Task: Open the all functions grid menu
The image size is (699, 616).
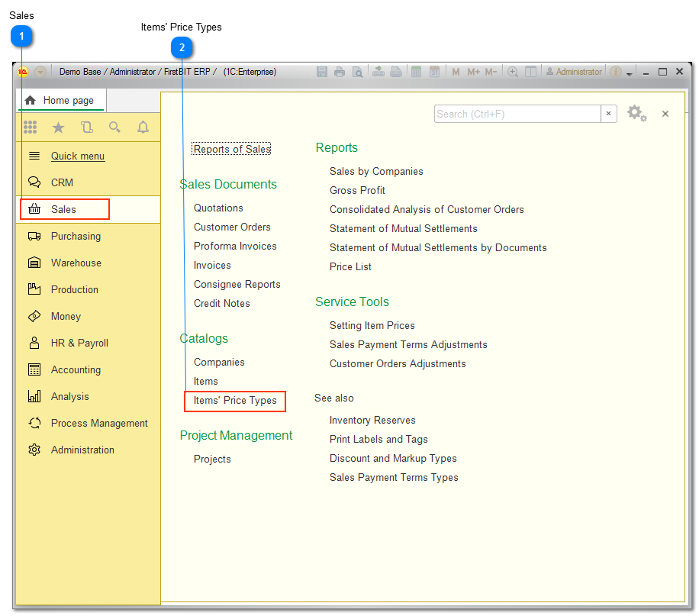Action: coord(31,127)
